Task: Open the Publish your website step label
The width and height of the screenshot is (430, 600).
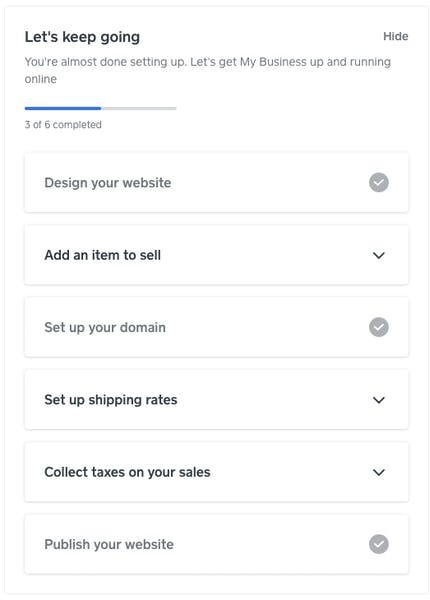Action: pos(109,545)
